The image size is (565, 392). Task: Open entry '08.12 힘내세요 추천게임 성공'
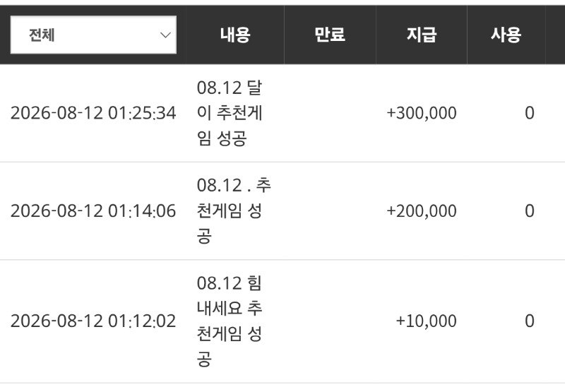coord(230,321)
